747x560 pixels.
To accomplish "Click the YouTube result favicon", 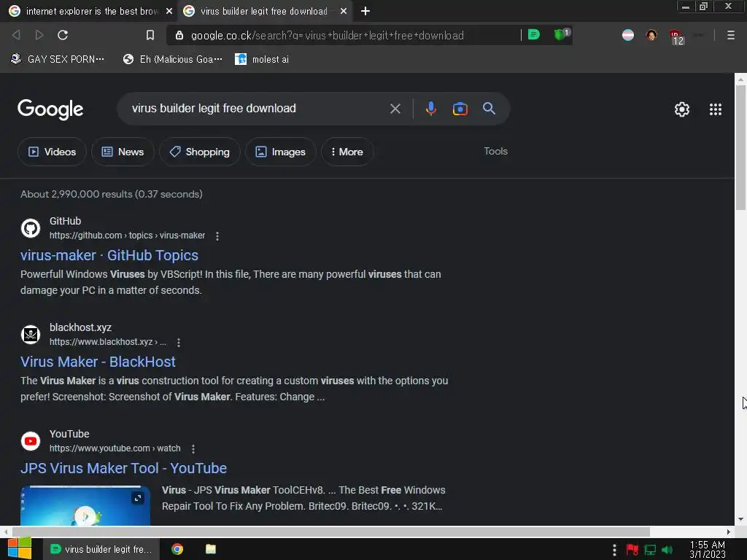I will point(31,441).
